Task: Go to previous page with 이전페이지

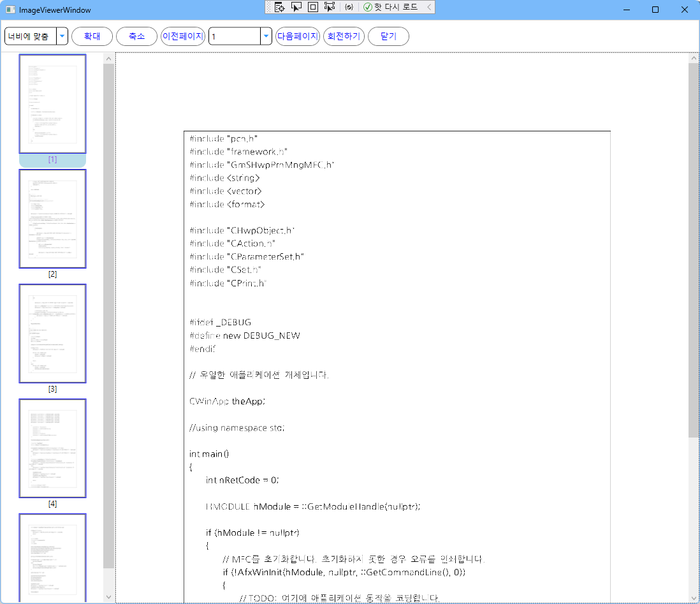Action: point(183,36)
